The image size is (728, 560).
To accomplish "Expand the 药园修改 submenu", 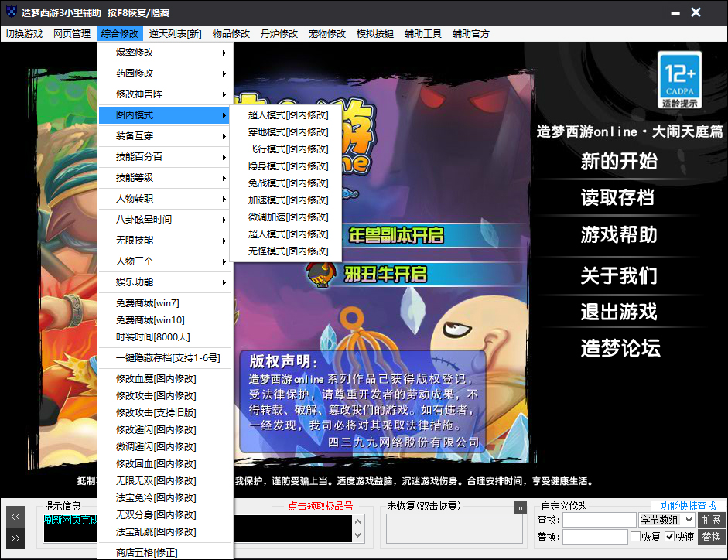I will click(x=165, y=73).
